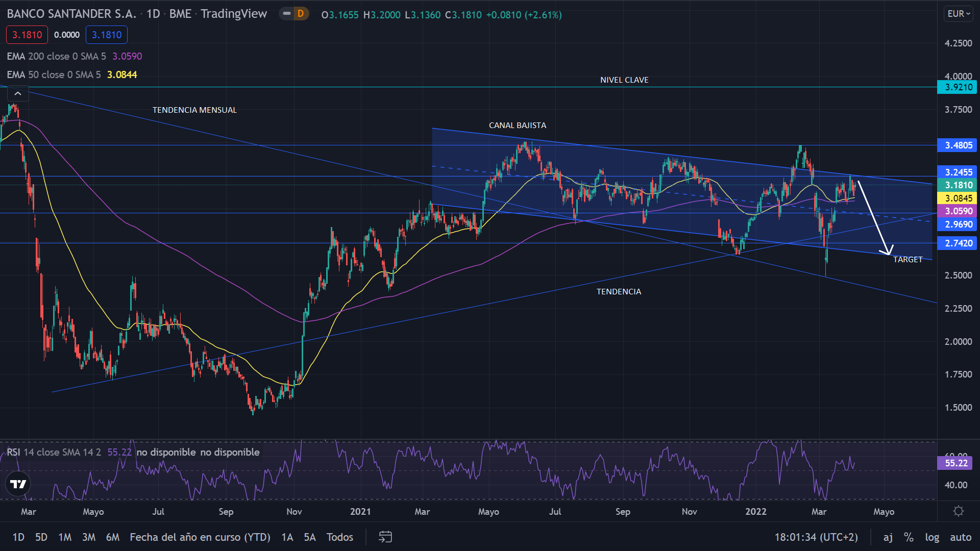Collapse the indicator legend chevron
Screen dimensions: 980x551
[x=18, y=93]
